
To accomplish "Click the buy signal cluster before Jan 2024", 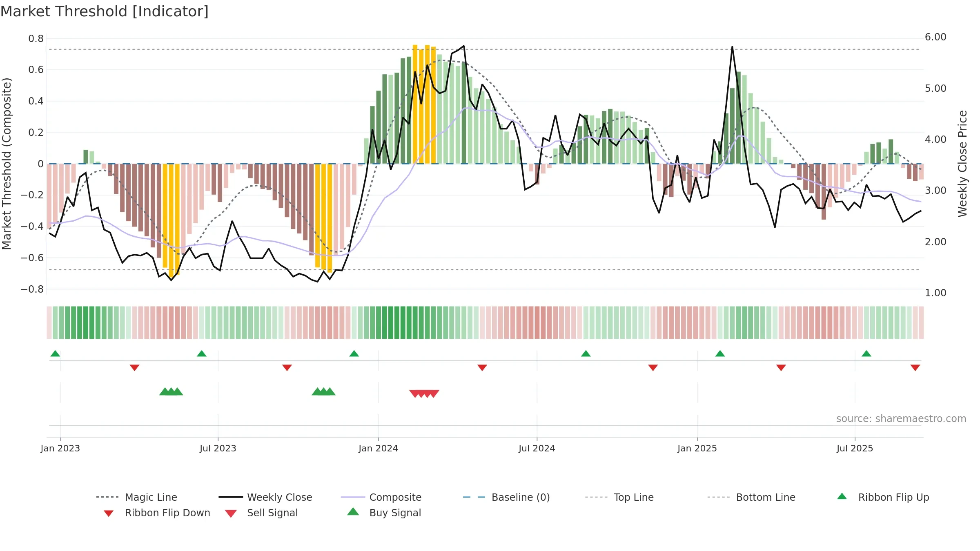I will (x=323, y=392).
